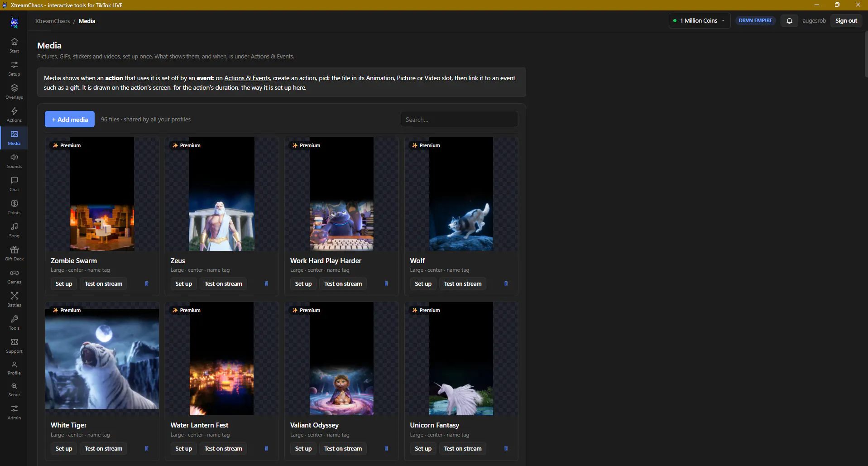Test Wolf on stream

pyautogui.click(x=463, y=284)
